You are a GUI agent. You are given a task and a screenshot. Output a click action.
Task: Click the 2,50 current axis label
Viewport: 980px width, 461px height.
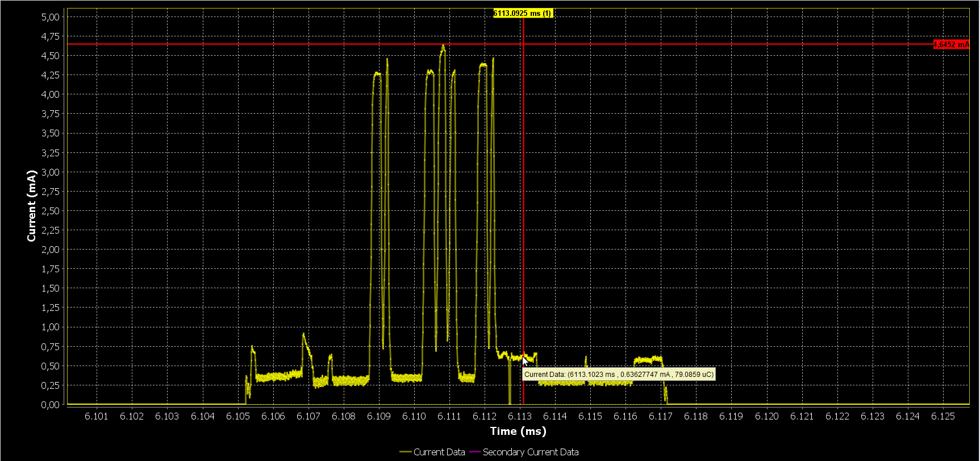point(50,211)
